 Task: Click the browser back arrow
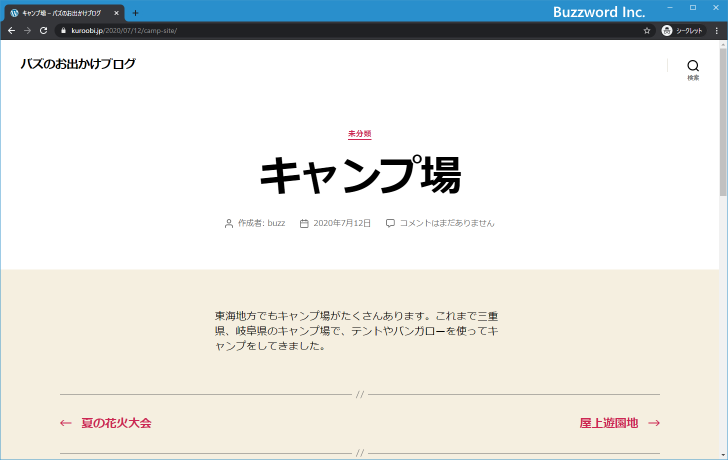12,31
